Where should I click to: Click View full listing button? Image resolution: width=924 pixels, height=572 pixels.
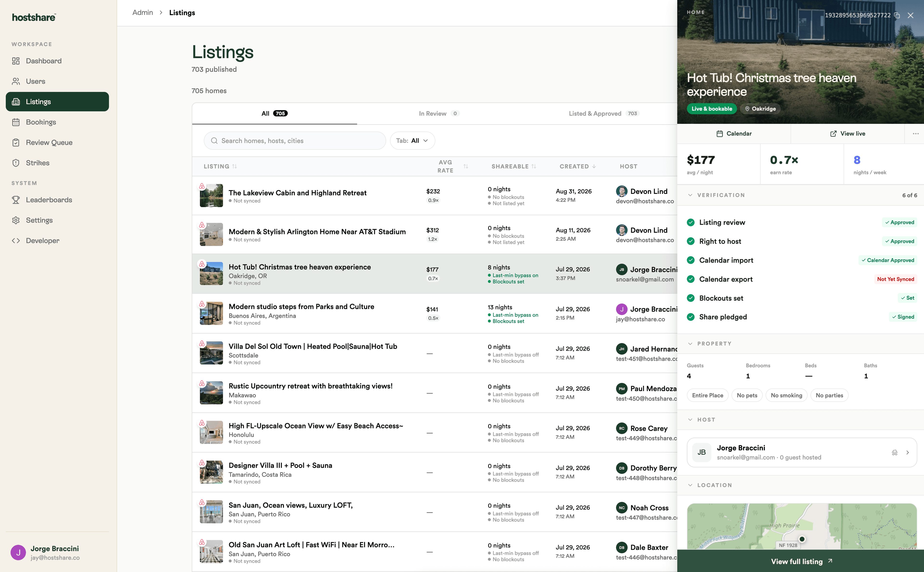tap(801, 561)
